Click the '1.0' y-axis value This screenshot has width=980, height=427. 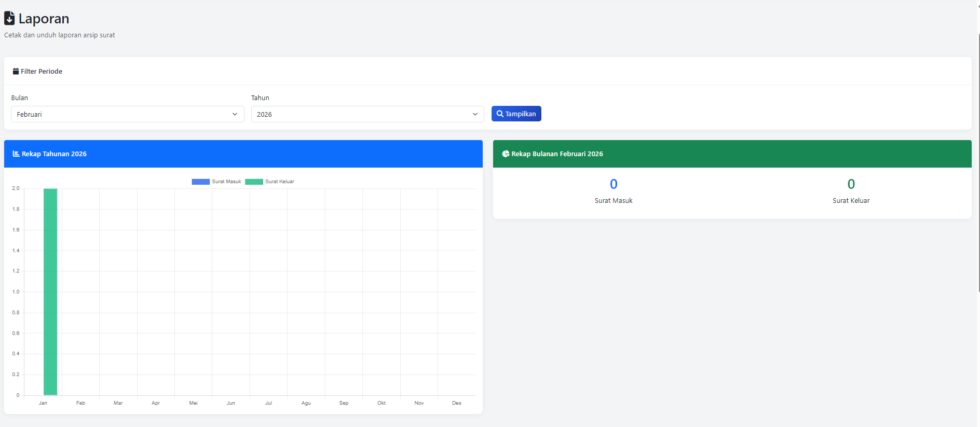16,292
